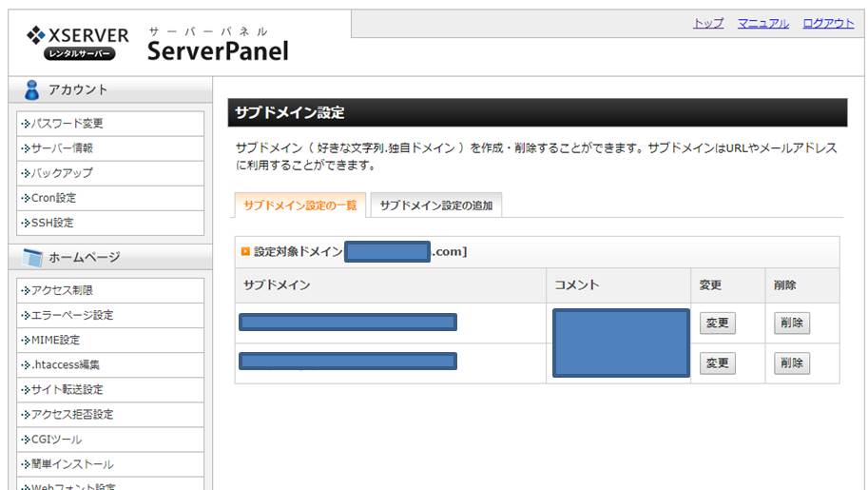868x490 pixels.
Task: Go to バックアップ settings
Action: pyautogui.click(x=110, y=173)
